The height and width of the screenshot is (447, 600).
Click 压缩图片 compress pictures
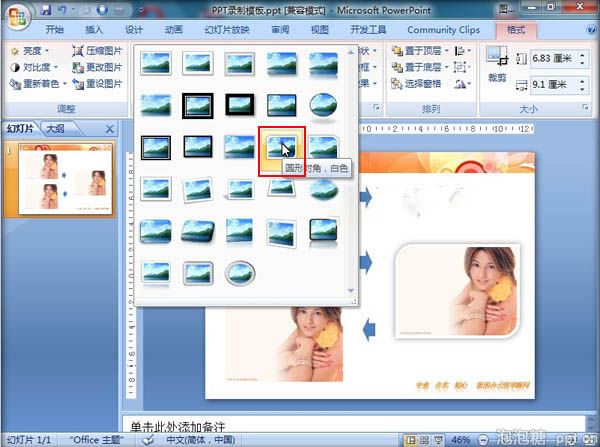pos(97,51)
